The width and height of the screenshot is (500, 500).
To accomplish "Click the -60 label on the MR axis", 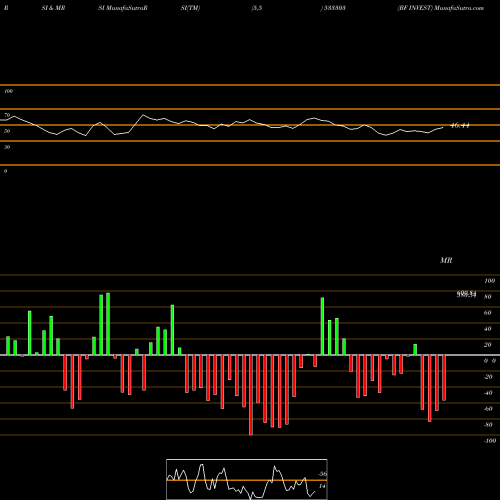I will pos(488,409).
